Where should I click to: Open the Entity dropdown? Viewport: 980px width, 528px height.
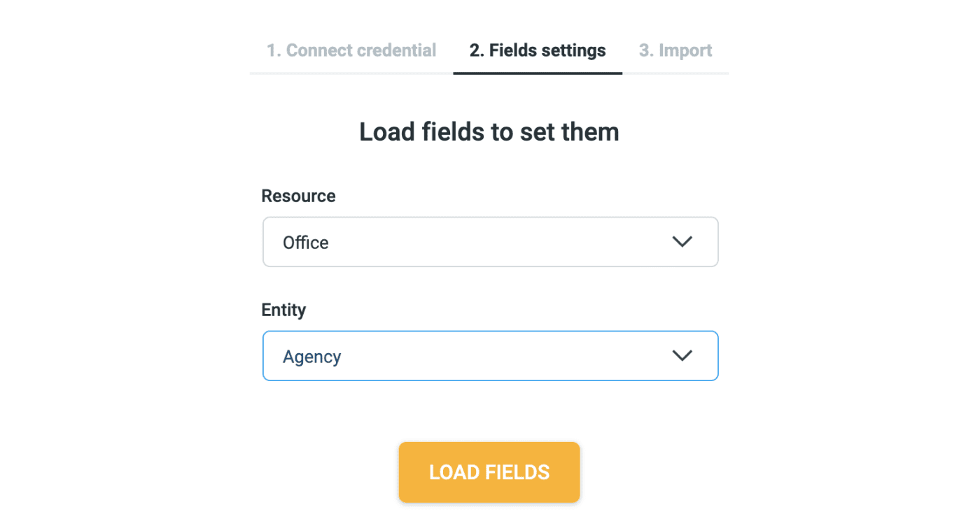490,356
